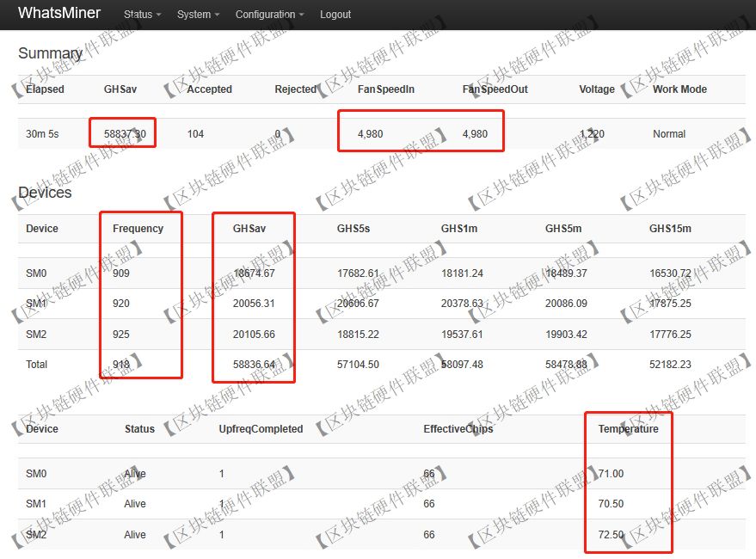This screenshot has width=756, height=559.
Task: Select the SM1 GHSav value 20056.31
Action: point(254,304)
